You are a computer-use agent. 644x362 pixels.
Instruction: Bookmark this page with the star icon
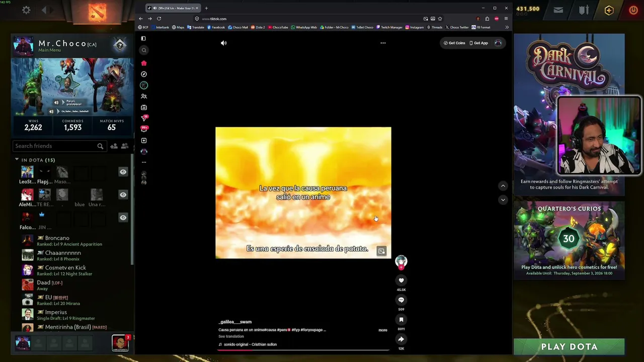pos(440,19)
